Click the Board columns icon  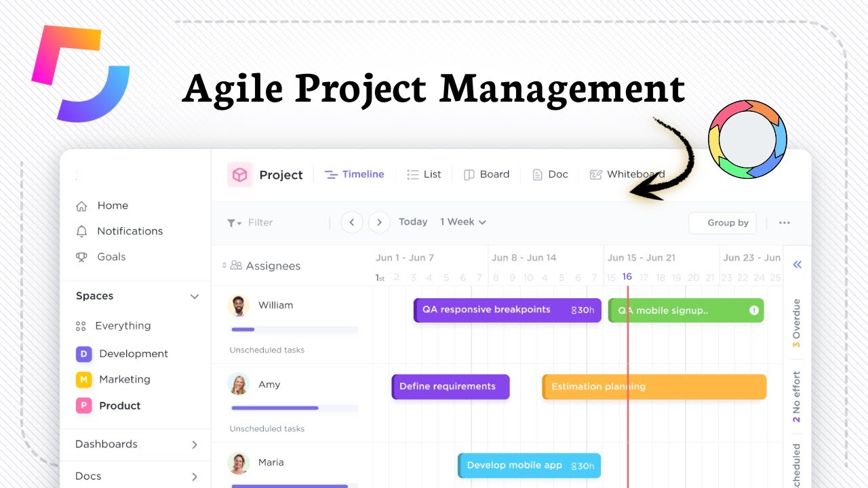pos(469,175)
